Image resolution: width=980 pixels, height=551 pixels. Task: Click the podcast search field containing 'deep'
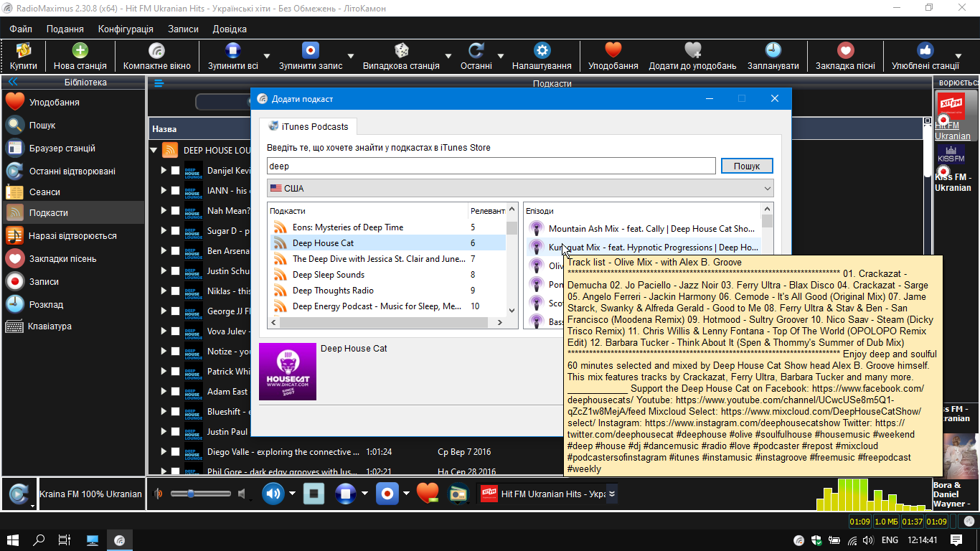[491, 166]
